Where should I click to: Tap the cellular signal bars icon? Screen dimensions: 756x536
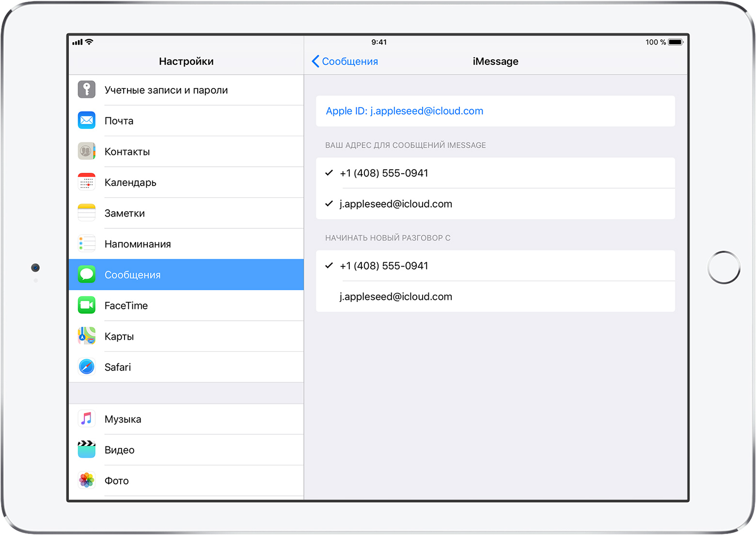[x=78, y=42]
